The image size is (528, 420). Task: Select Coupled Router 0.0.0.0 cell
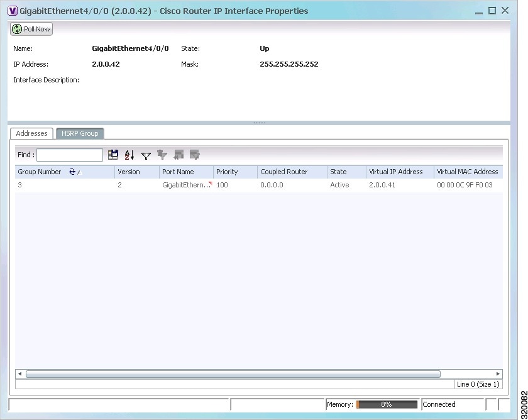coord(292,185)
